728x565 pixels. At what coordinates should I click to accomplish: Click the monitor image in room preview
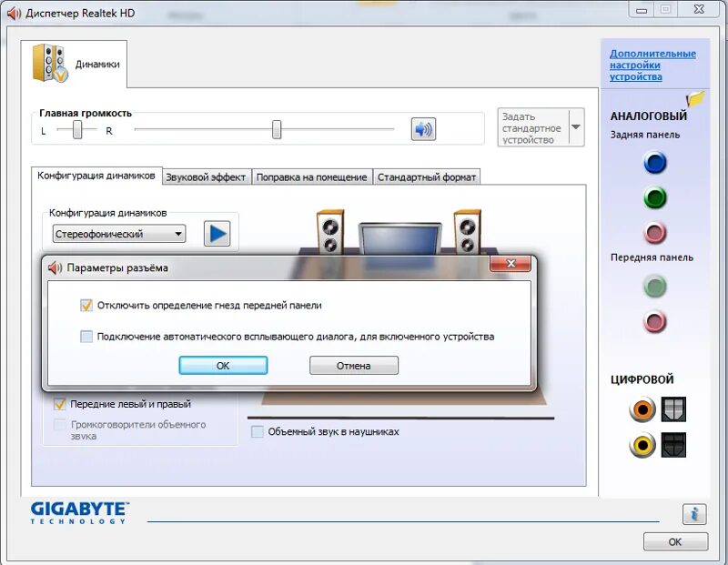(400, 238)
